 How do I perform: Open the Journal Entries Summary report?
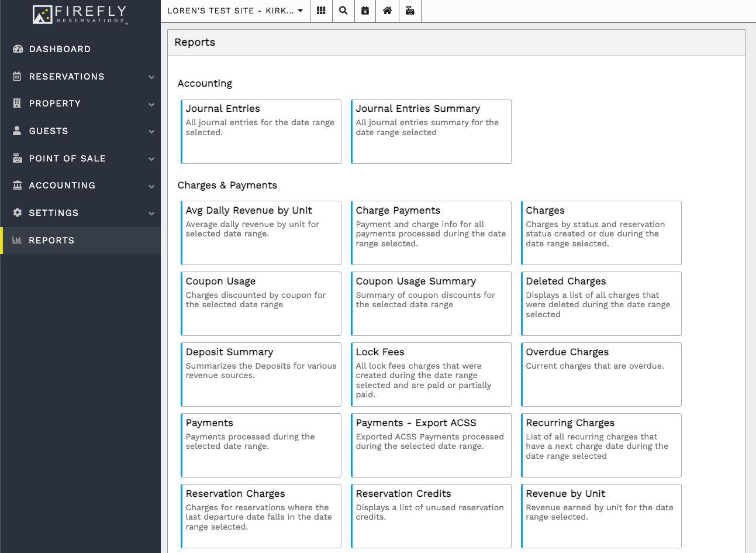point(431,132)
